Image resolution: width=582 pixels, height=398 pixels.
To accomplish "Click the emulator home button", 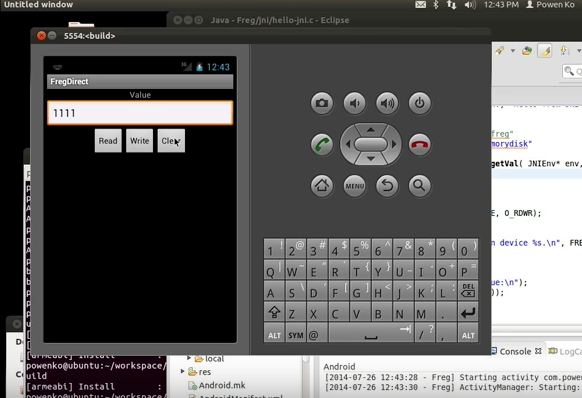I will (322, 186).
